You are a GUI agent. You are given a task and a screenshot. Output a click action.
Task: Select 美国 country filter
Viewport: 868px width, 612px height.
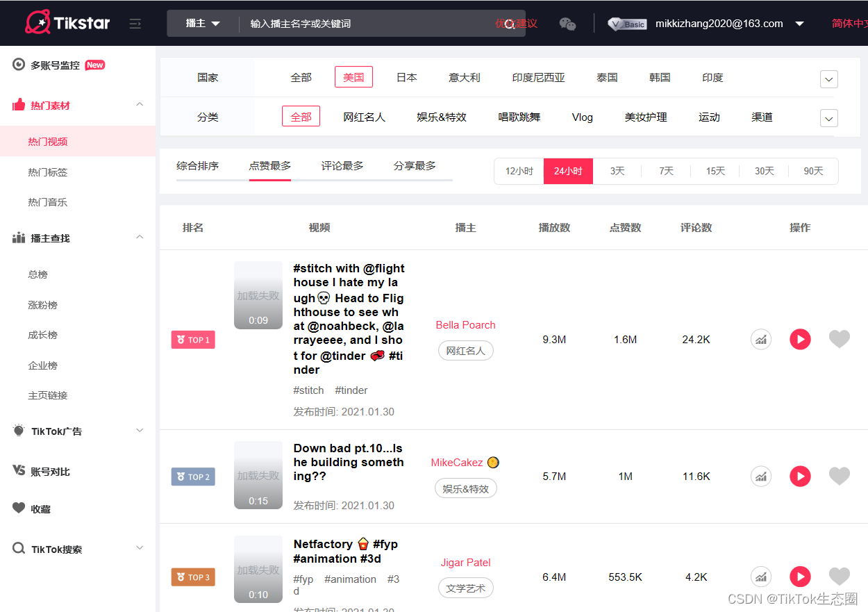pos(353,77)
